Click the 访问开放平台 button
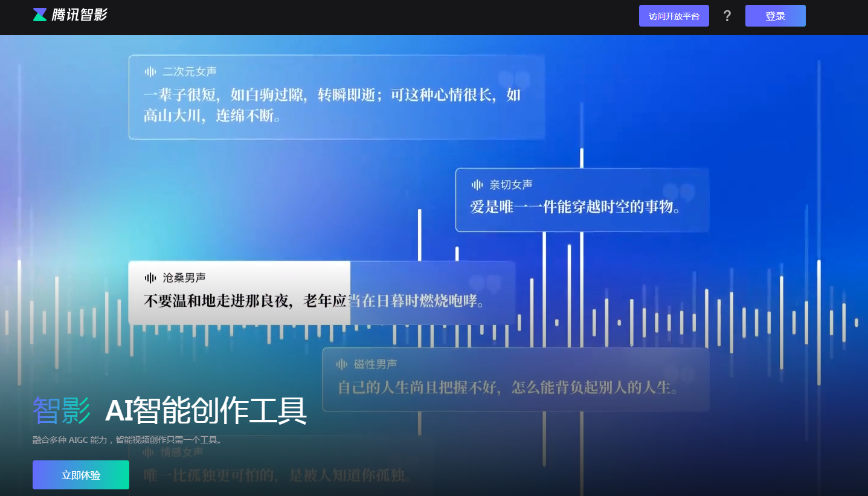 (674, 16)
